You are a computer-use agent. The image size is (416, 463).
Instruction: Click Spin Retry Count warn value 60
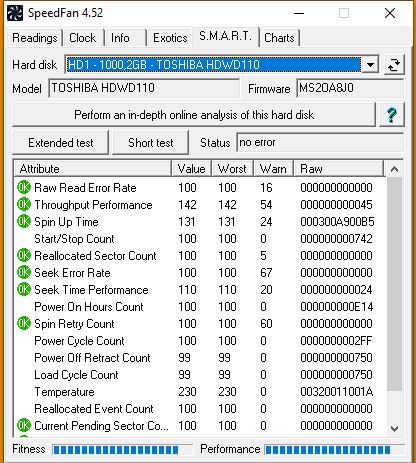click(x=266, y=324)
